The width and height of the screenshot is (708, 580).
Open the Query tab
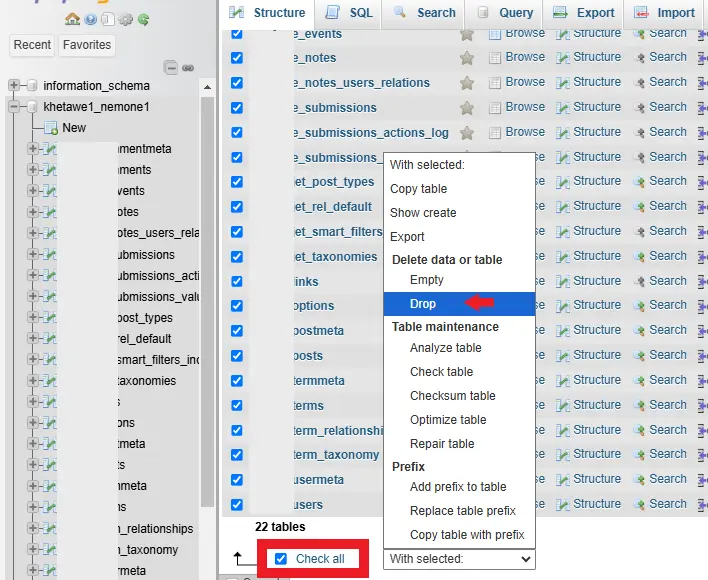[x=505, y=13]
